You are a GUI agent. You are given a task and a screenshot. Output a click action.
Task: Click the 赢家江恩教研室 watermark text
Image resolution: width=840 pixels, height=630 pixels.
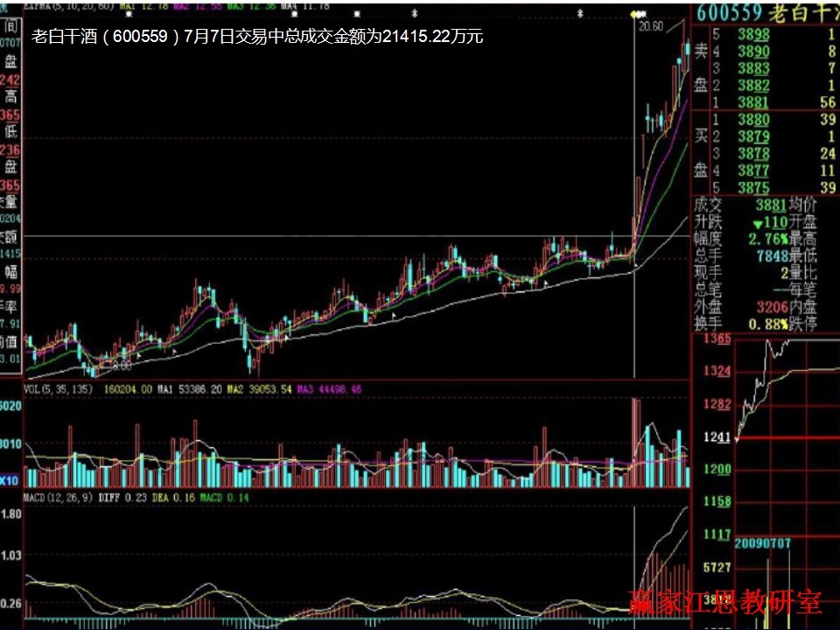(725, 602)
